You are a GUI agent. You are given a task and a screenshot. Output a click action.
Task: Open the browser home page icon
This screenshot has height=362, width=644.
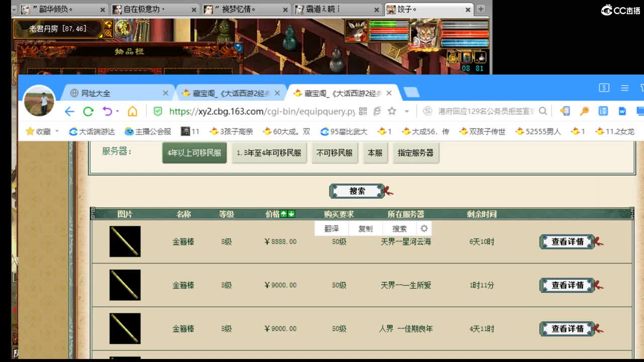point(132,111)
